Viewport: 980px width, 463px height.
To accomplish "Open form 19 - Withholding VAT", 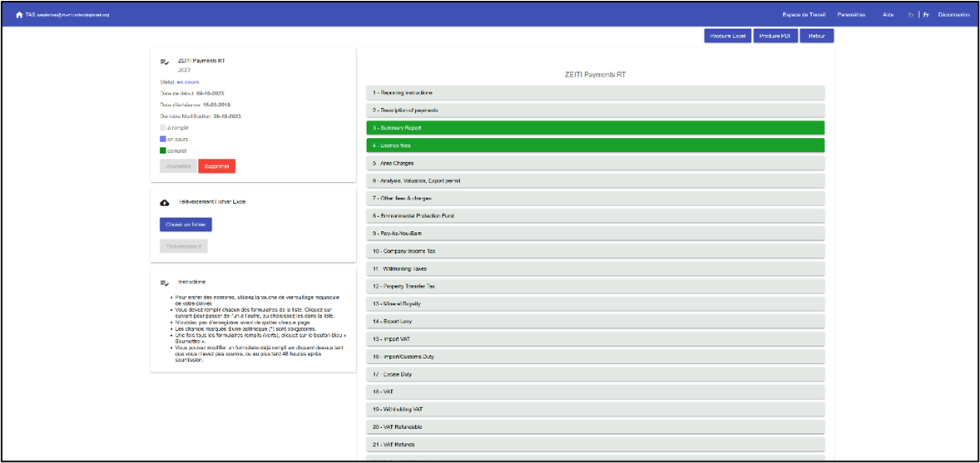I will 595,409.
